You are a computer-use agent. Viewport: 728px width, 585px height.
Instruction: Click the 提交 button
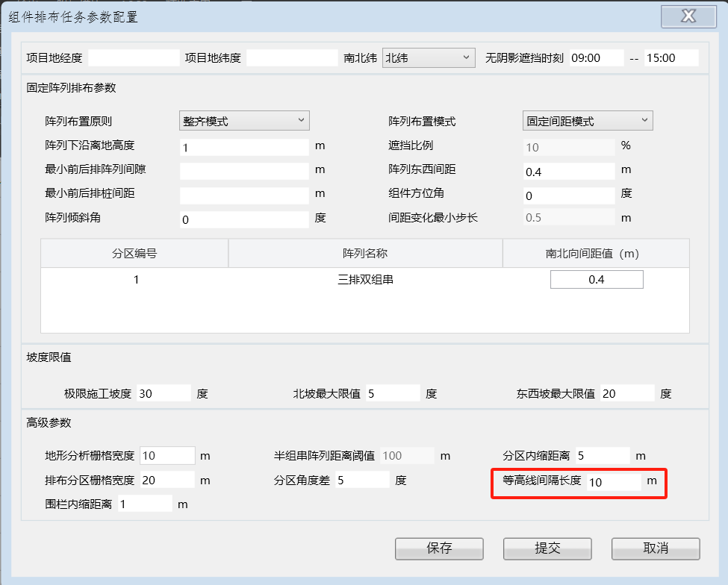547,548
